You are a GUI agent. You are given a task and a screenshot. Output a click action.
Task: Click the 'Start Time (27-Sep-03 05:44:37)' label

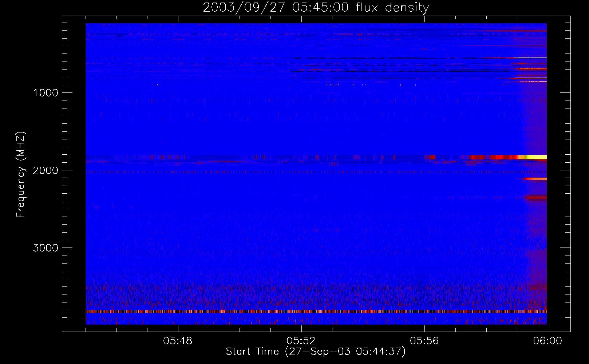tap(316, 352)
